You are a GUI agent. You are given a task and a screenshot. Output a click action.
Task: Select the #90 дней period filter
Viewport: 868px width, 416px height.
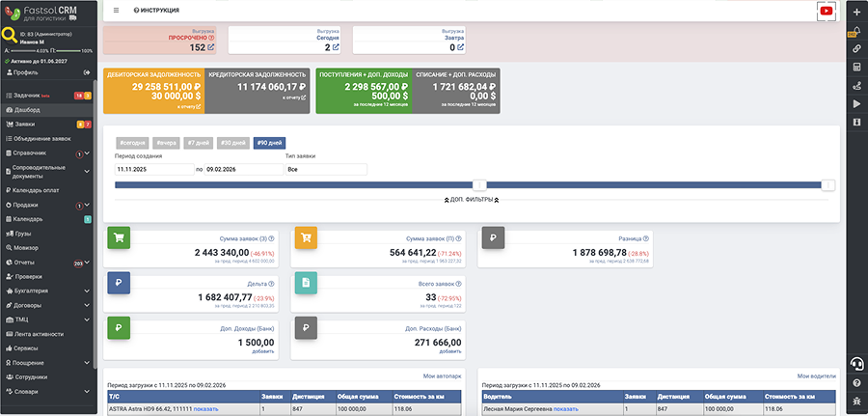[x=268, y=143]
